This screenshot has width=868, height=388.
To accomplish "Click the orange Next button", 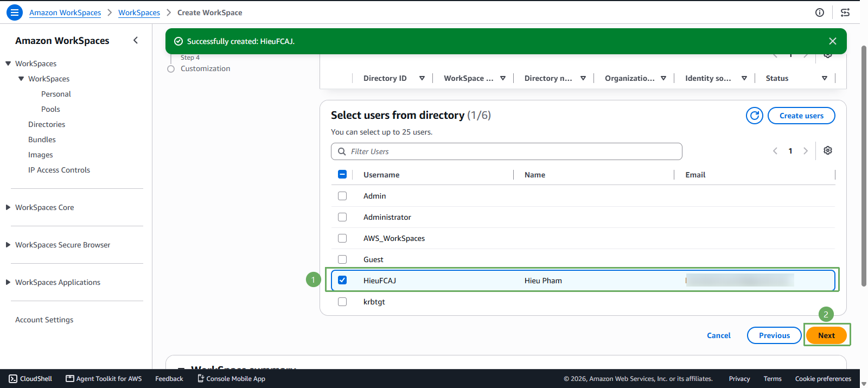I will pyautogui.click(x=826, y=335).
